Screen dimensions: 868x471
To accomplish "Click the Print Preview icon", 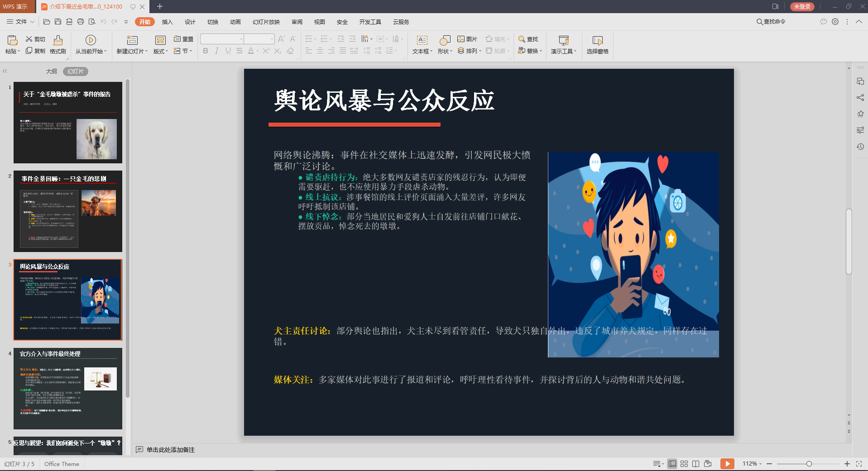I will pos(92,22).
